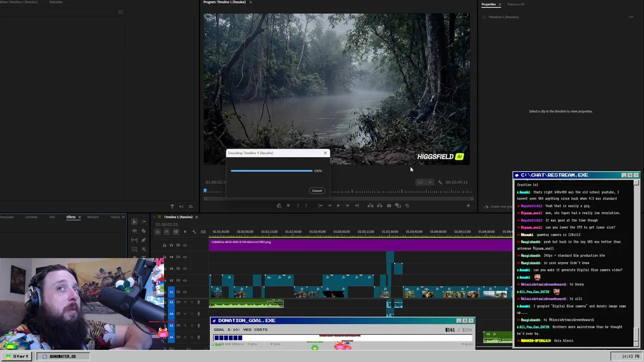Open the Metadata tab
The image size is (644, 362).
[56, 2]
